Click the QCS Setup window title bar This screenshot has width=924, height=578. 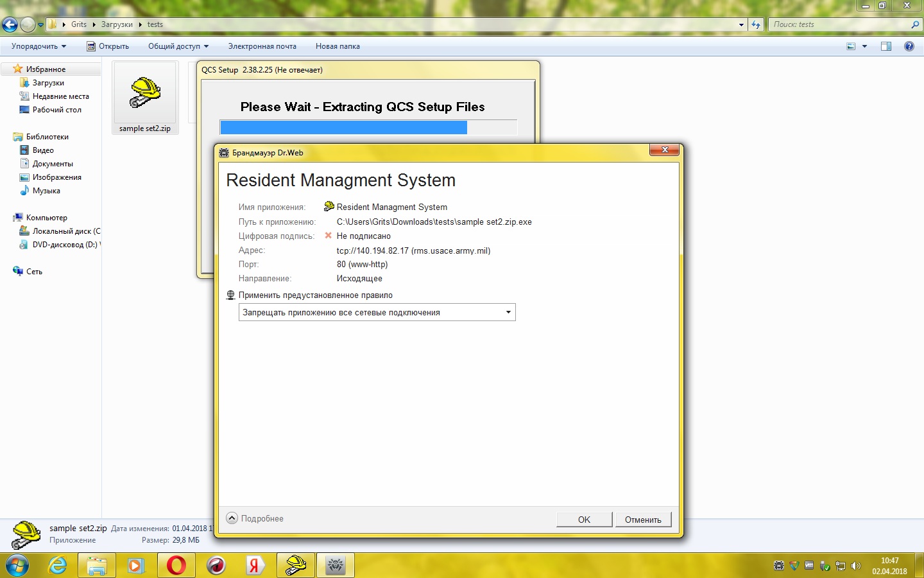point(369,70)
